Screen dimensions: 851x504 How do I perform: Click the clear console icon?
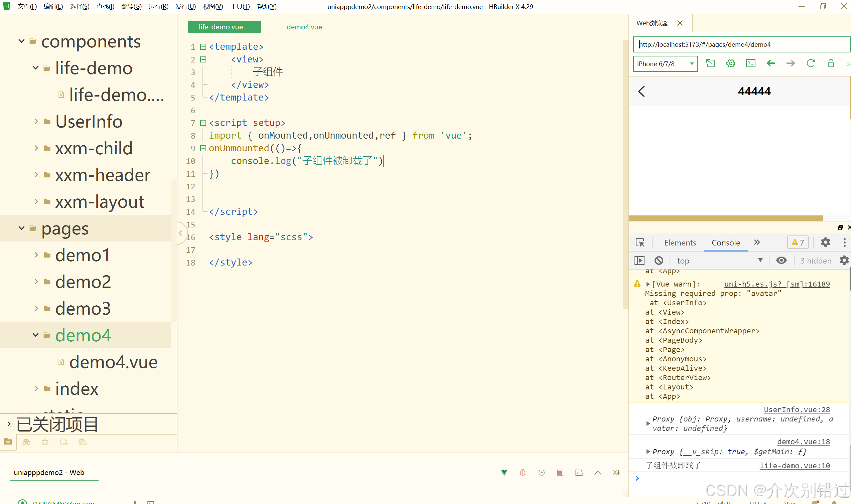point(659,261)
